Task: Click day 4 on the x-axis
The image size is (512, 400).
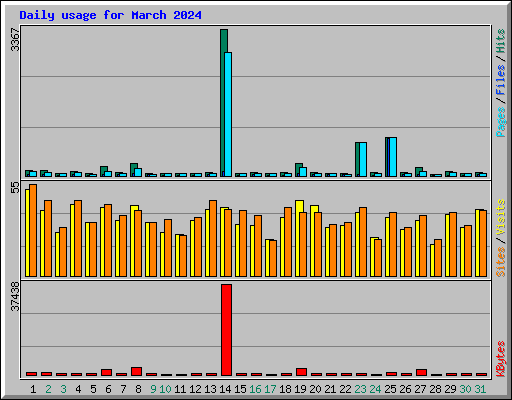Action: click(x=78, y=389)
